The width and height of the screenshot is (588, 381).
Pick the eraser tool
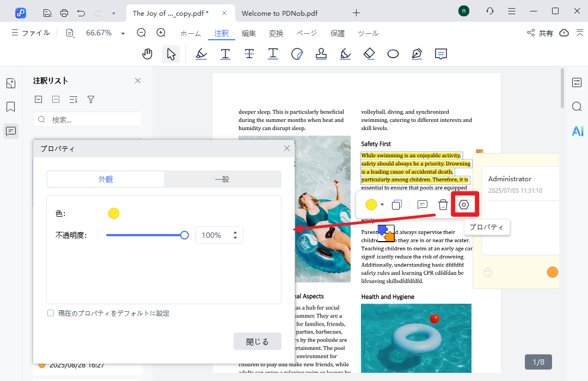(x=369, y=54)
